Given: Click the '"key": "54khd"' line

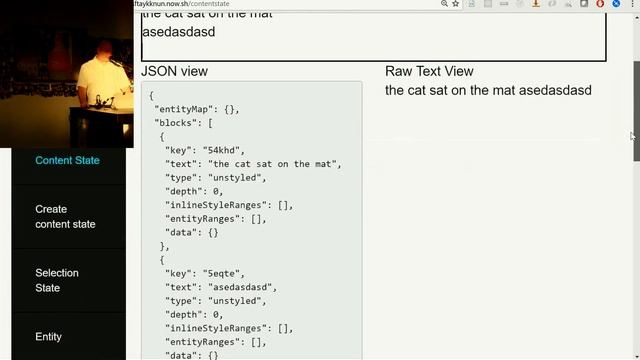Looking at the screenshot, I should pyautogui.click(x=205, y=150).
